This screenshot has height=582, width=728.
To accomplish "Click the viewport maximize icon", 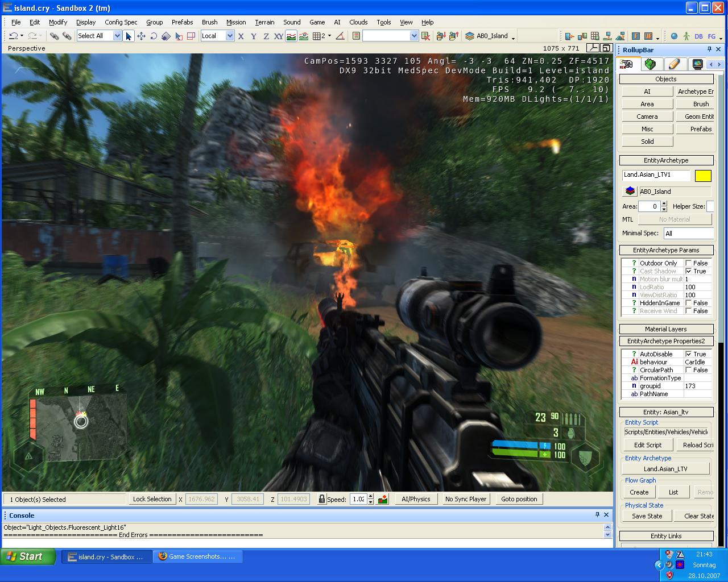I will click(x=607, y=48).
